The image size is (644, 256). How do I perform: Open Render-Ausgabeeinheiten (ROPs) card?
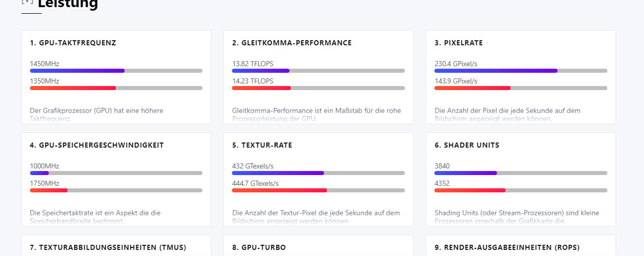pos(507,248)
